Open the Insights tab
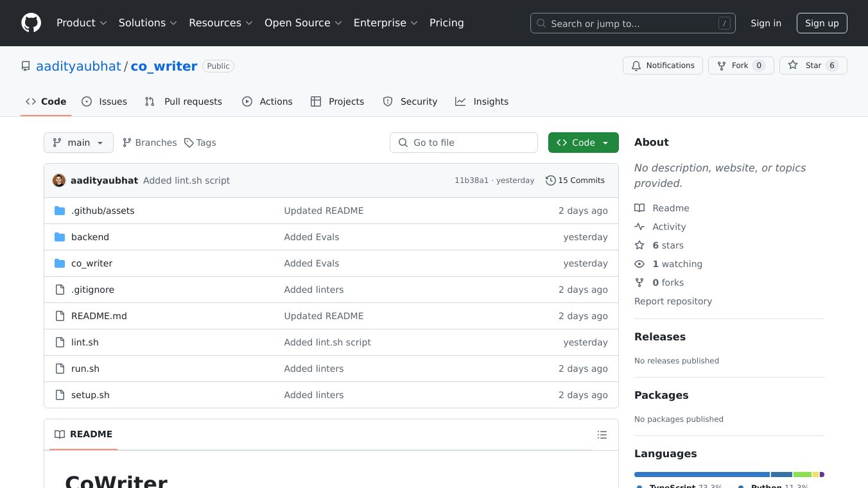 coord(482,101)
